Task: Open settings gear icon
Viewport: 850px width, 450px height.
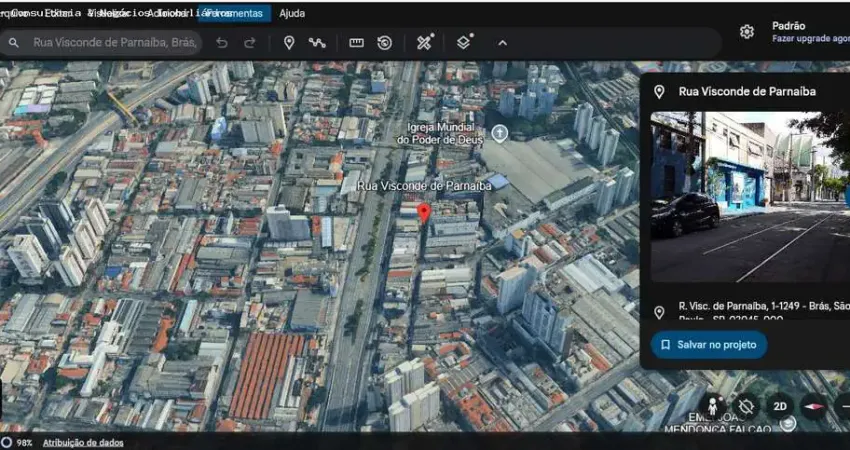Action: (x=746, y=31)
